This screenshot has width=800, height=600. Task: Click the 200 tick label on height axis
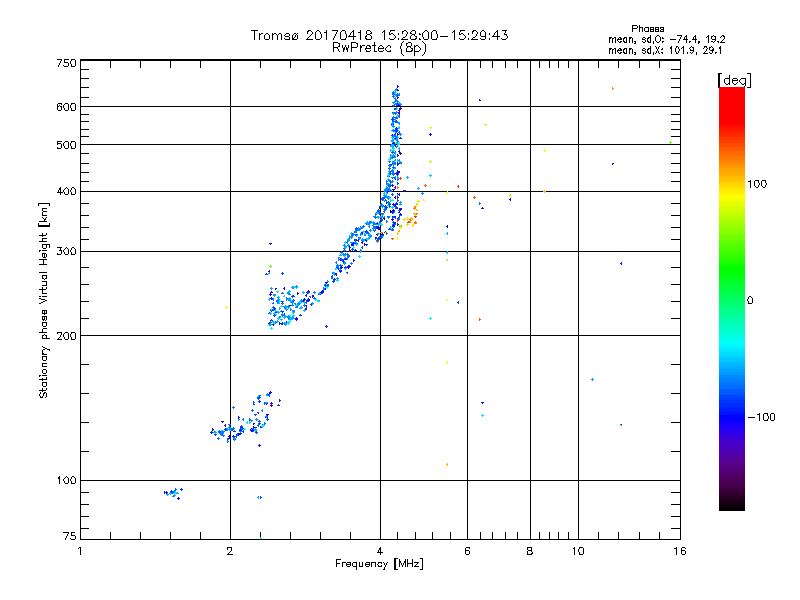pyautogui.click(x=66, y=336)
